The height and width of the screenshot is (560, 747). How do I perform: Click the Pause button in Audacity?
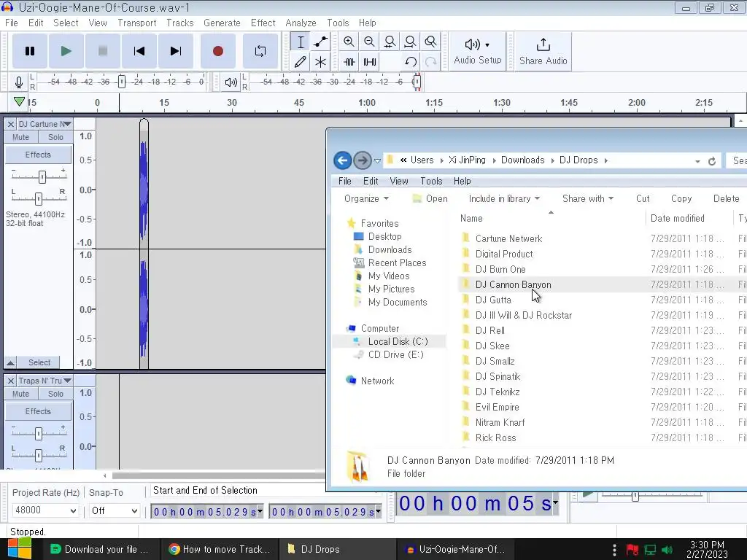pos(29,51)
